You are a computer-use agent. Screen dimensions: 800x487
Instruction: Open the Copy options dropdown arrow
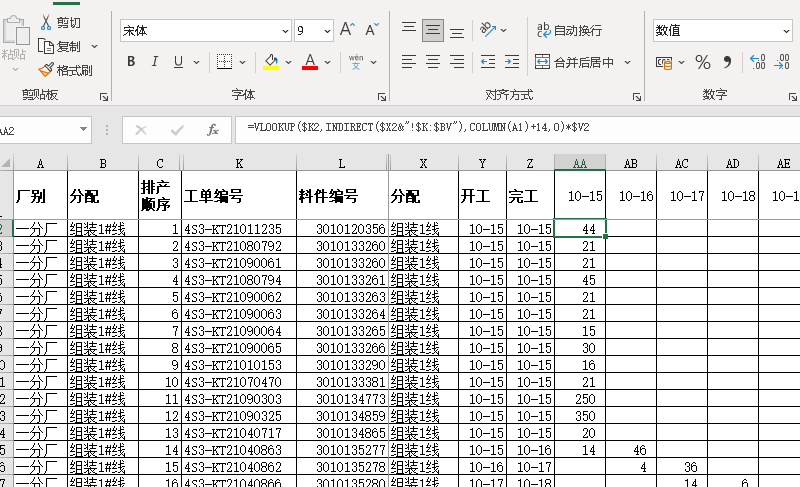[94, 46]
